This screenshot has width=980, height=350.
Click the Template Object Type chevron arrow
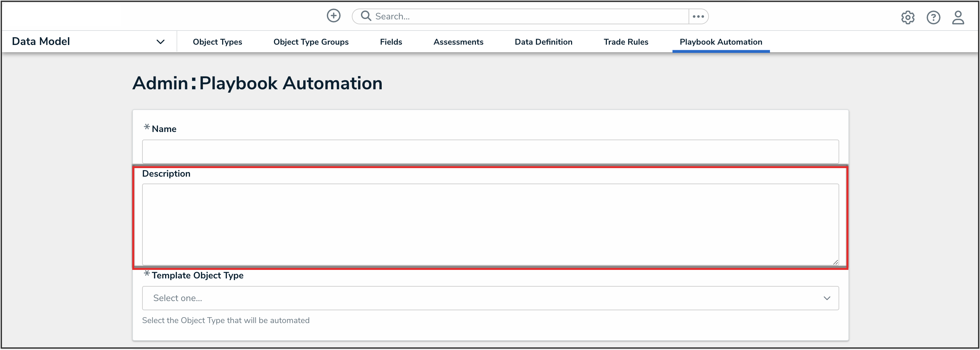(827, 298)
